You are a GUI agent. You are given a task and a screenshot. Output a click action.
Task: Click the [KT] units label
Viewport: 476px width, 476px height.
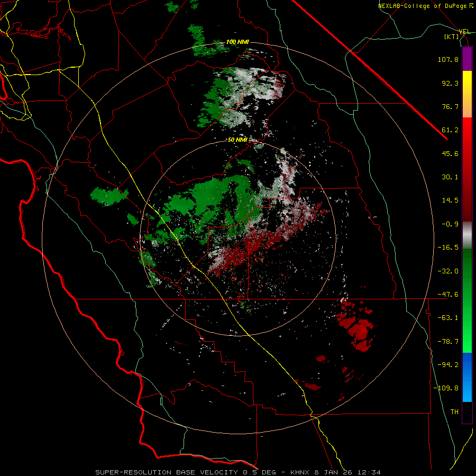point(452,36)
